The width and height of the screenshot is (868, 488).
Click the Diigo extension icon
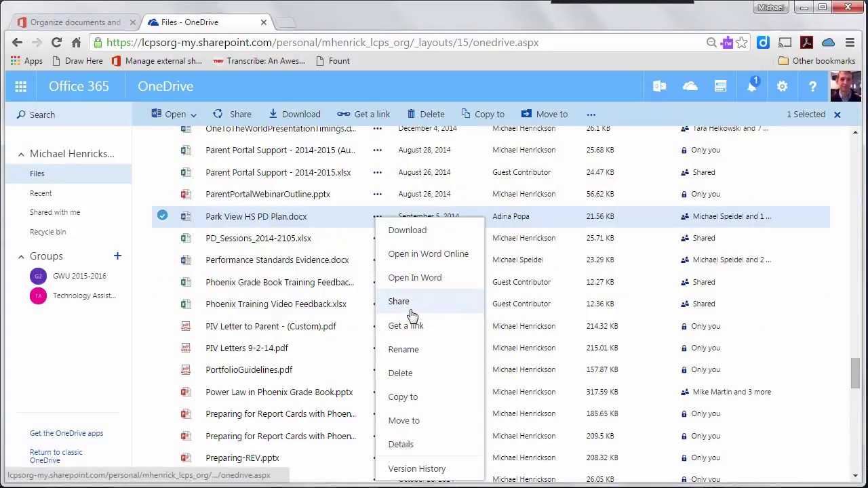tap(763, 43)
